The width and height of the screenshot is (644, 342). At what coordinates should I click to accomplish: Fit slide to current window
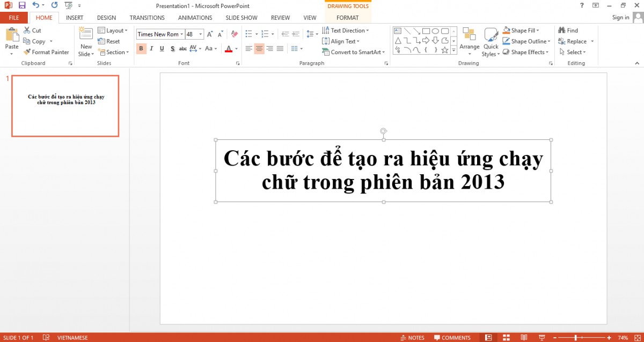(637, 338)
